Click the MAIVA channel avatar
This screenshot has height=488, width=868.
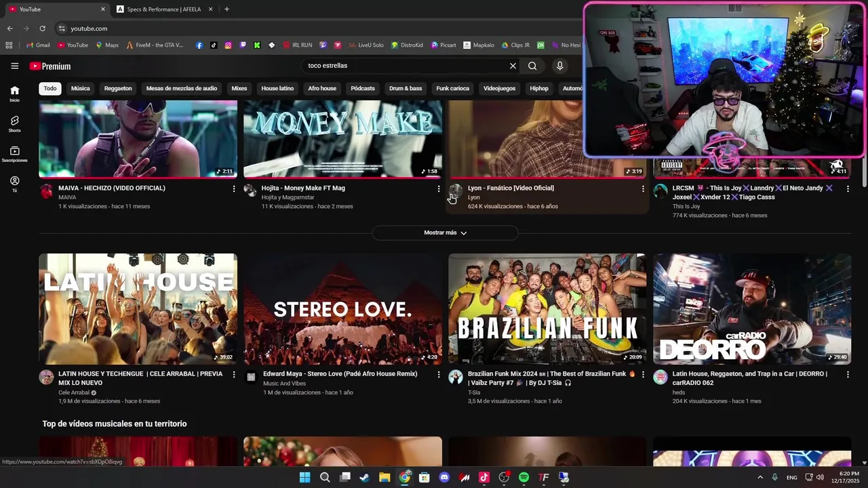click(46, 191)
